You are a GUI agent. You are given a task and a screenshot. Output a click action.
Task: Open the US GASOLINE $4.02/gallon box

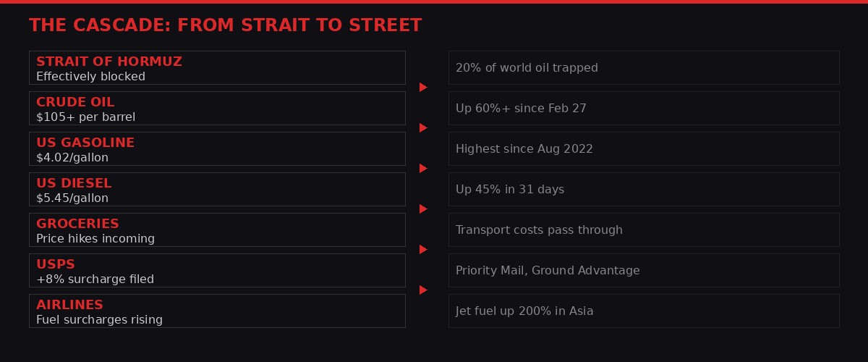[x=217, y=149]
